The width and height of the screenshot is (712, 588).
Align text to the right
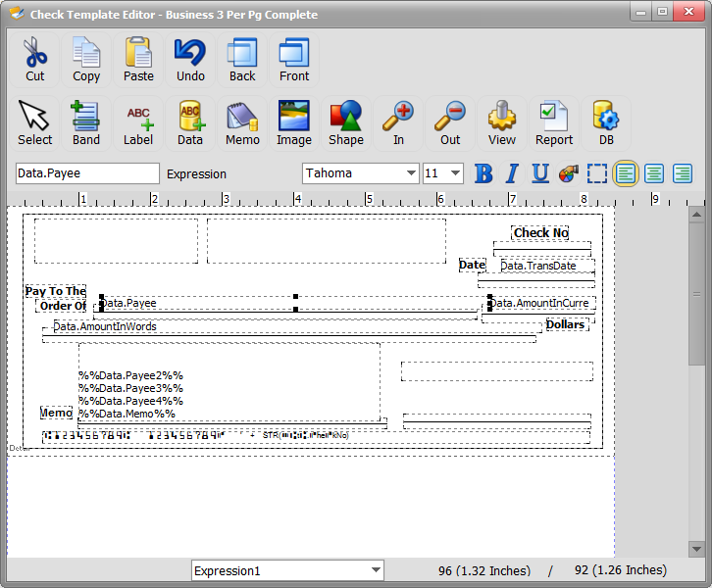682,173
